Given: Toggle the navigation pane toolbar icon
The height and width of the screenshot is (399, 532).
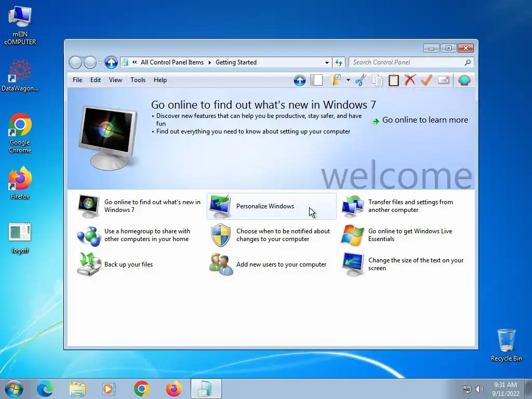Looking at the screenshot, I should (x=316, y=81).
